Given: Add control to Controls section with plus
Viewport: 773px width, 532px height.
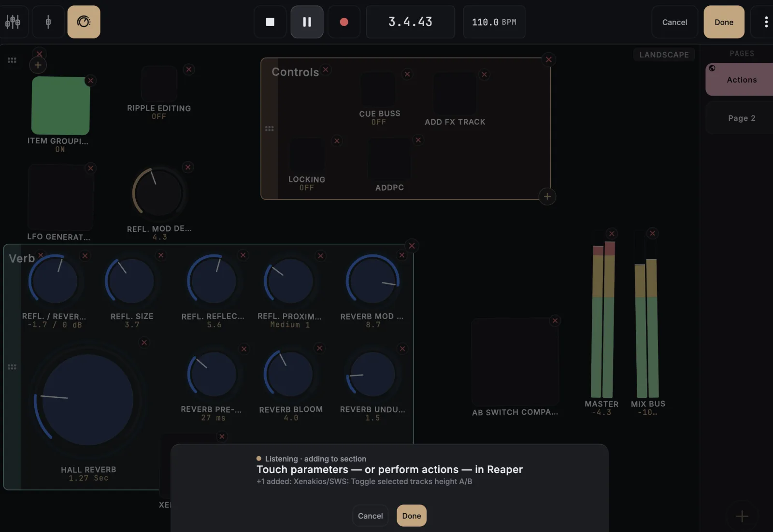Looking at the screenshot, I should (x=547, y=196).
